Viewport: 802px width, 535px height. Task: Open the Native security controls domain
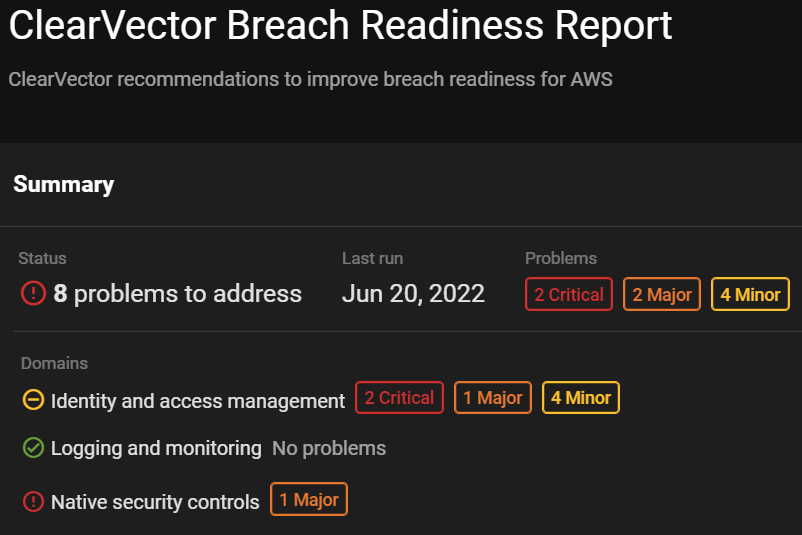point(155,501)
